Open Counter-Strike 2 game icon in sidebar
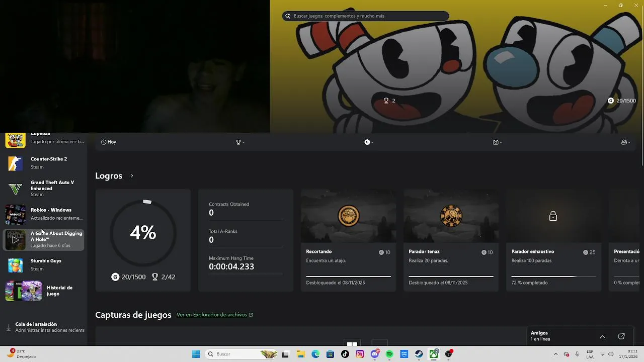The width and height of the screenshot is (644, 362). click(15, 163)
